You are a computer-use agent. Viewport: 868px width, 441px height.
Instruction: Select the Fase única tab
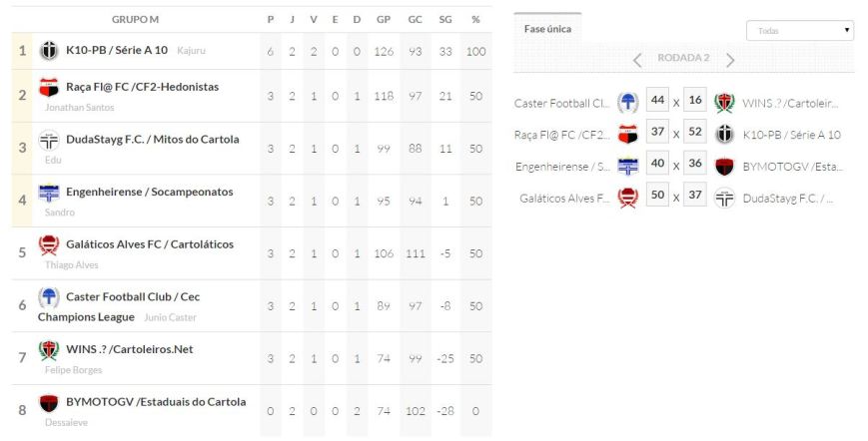(547, 29)
